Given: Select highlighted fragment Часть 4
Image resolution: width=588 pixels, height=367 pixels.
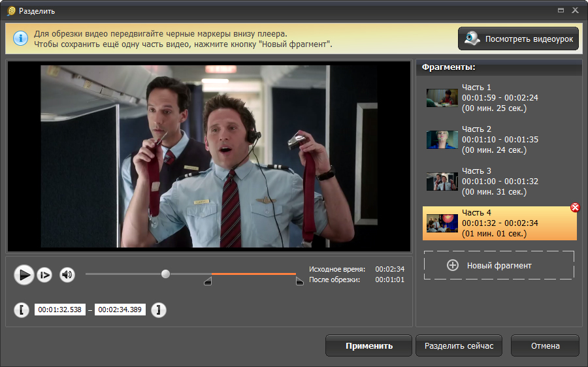Looking at the screenshot, I should tap(500, 223).
